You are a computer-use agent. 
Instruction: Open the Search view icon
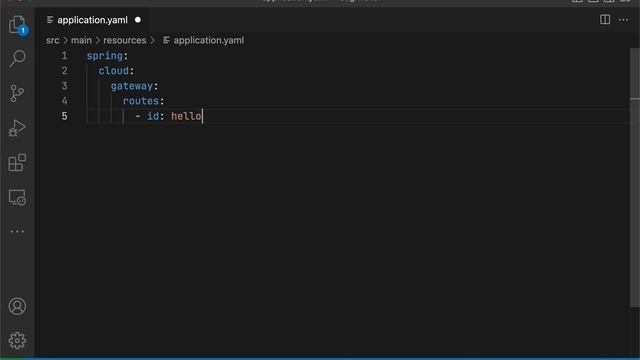pos(17,58)
